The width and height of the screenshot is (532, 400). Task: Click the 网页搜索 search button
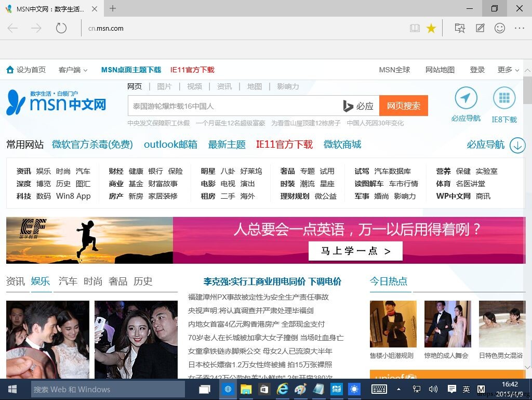pos(403,106)
